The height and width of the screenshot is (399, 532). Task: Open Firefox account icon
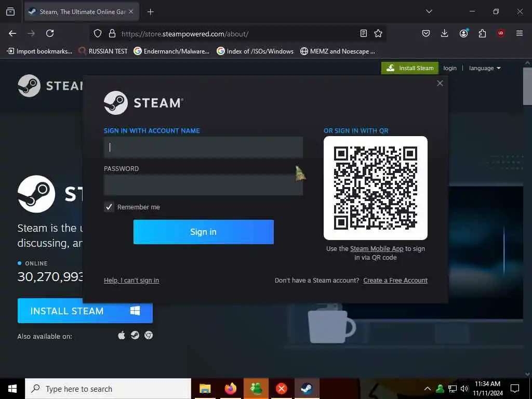(x=464, y=33)
